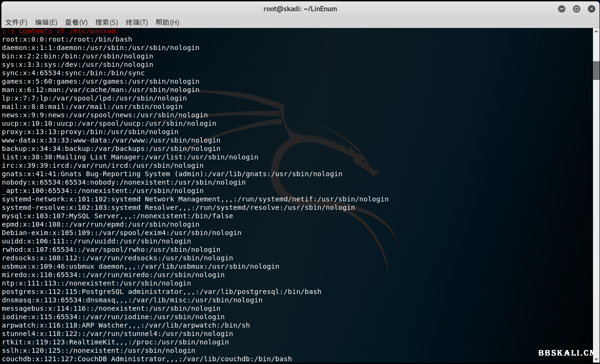
Task: Click the postgres PostgreSQL administrator line
Action: coord(161,292)
